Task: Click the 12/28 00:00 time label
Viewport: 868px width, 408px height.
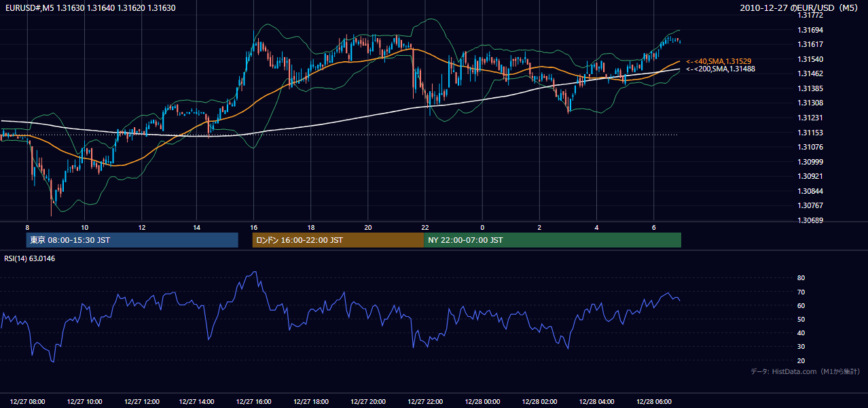Action: coord(482,402)
